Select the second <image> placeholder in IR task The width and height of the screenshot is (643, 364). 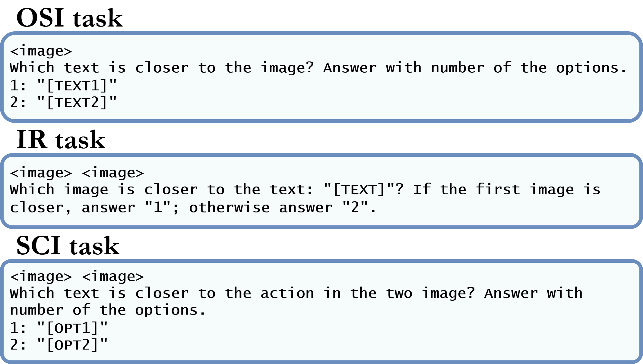(113, 173)
